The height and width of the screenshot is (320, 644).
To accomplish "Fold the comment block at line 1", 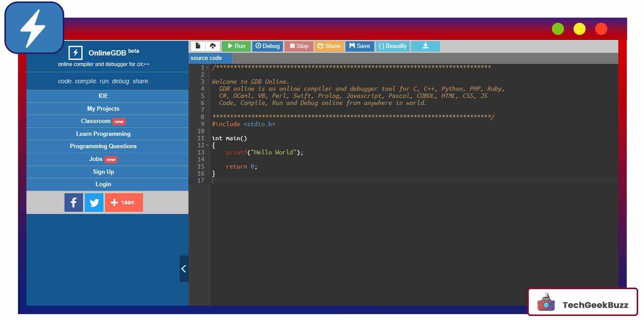I will click(x=207, y=68).
